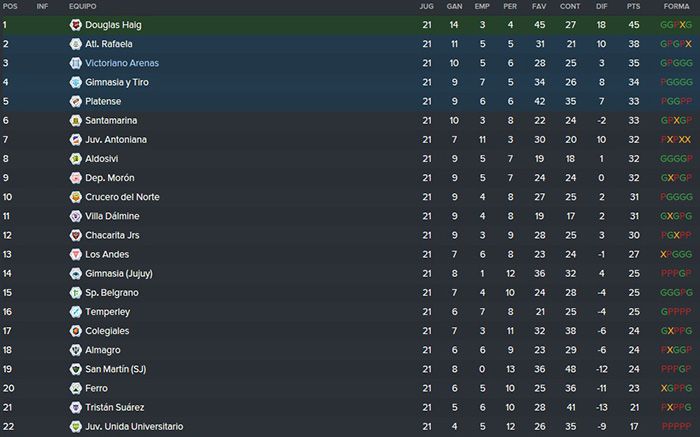Screen dimensions: 700x437
Task: Sort by the EQUIPO column header
Action: tap(83, 6)
